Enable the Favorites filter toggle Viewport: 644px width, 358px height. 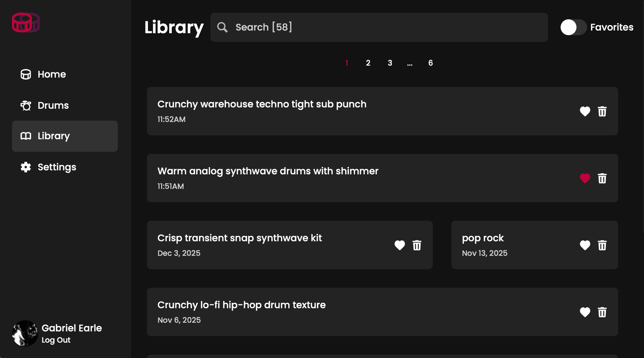pos(573,27)
